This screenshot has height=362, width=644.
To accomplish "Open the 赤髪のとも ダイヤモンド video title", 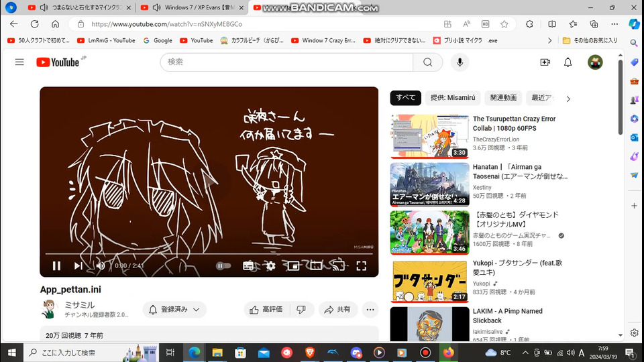I will point(516,220).
